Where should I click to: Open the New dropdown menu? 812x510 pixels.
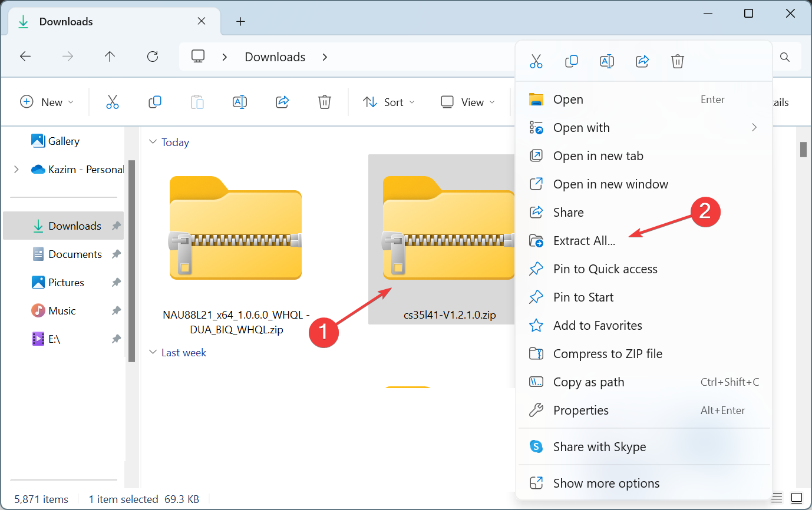(x=47, y=102)
